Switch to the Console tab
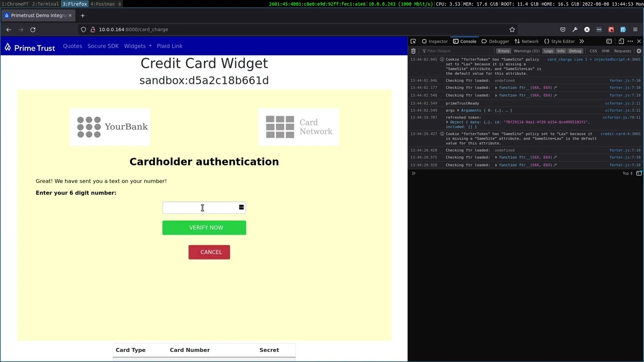Viewport: 644px width, 362px height. coord(464,41)
